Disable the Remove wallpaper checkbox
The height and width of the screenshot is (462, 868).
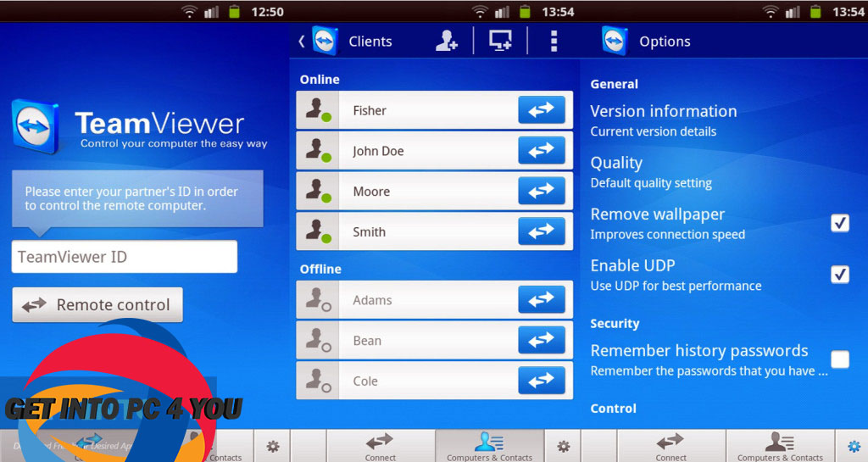[840, 223]
